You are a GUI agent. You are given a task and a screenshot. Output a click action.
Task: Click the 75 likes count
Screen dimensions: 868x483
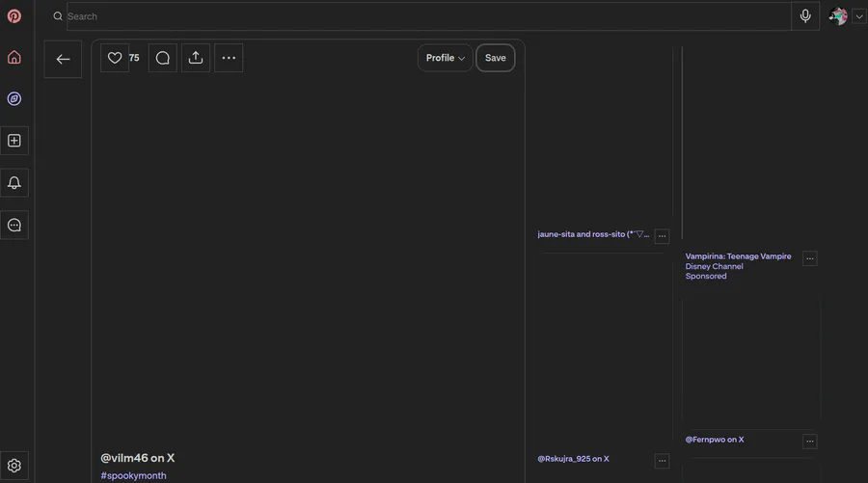coord(134,58)
